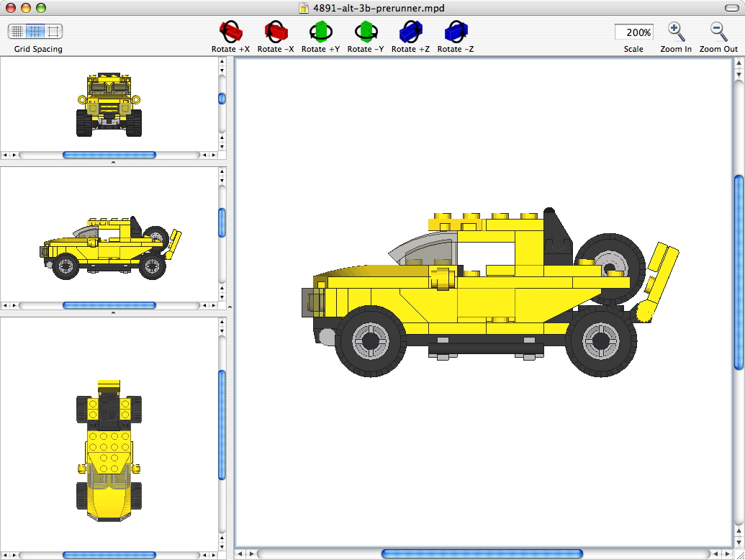This screenshot has width=745, height=560.
Task: Switch to the coarse grid spacing segment
Action: point(52,32)
